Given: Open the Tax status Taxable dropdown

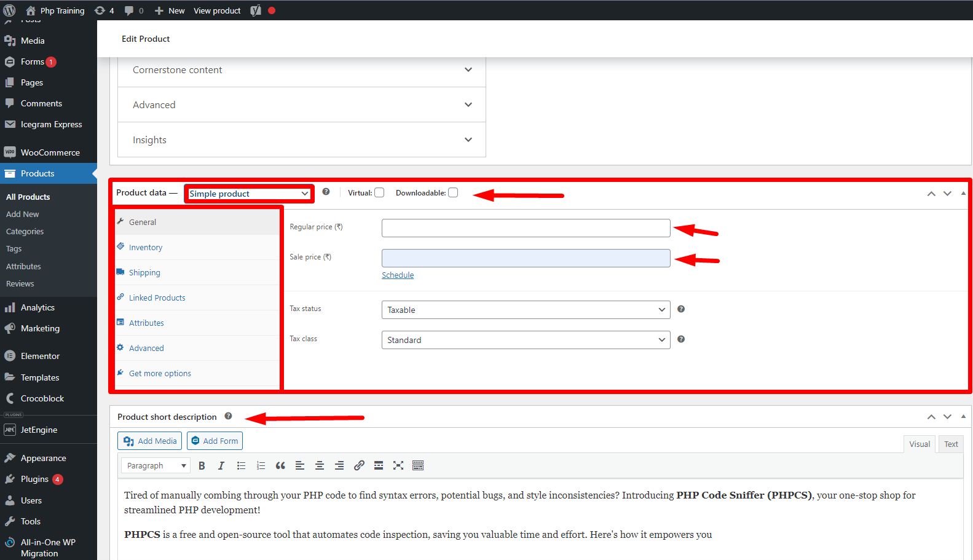Looking at the screenshot, I should [x=526, y=310].
